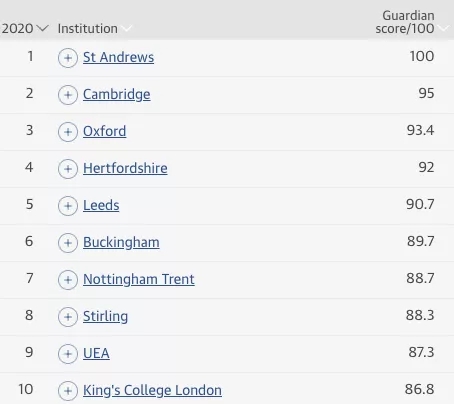454x404 pixels.
Task: Click plus icon for Nottingham Trent
Action: (x=68, y=280)
